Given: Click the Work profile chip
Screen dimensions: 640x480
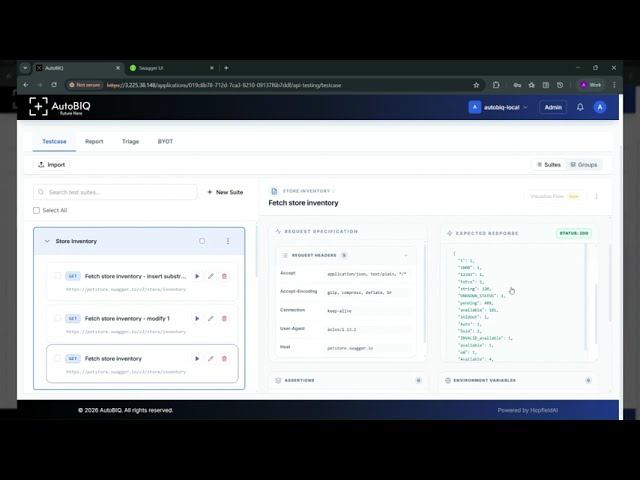Looking at the screenshot, I should [x=591, y=85].
